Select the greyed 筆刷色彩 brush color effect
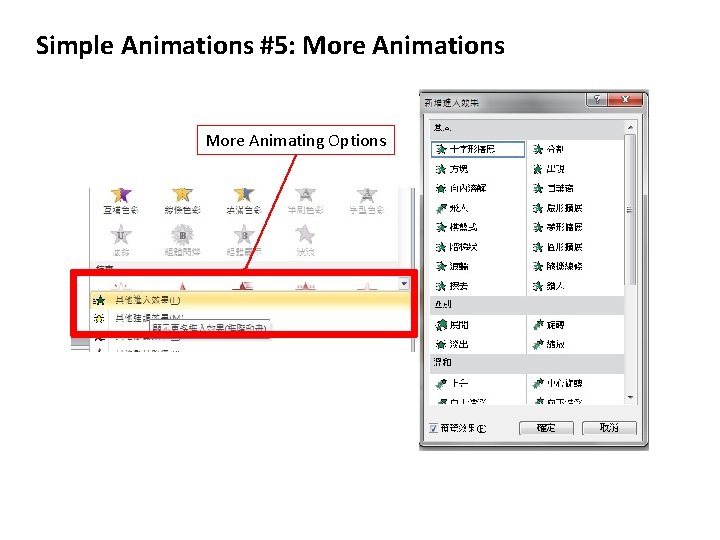Image resolution: width=720 pixels, height=540 pixels. tap(305, 201)
